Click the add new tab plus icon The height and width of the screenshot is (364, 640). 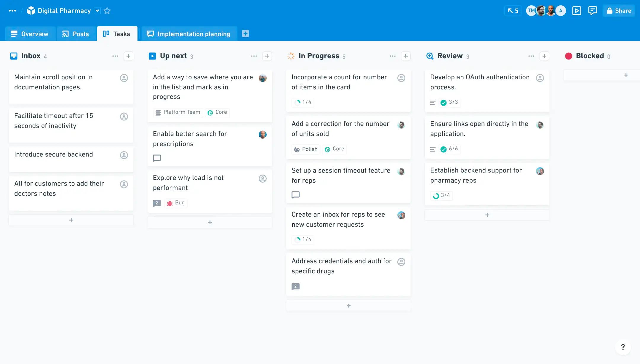[245, 34]
